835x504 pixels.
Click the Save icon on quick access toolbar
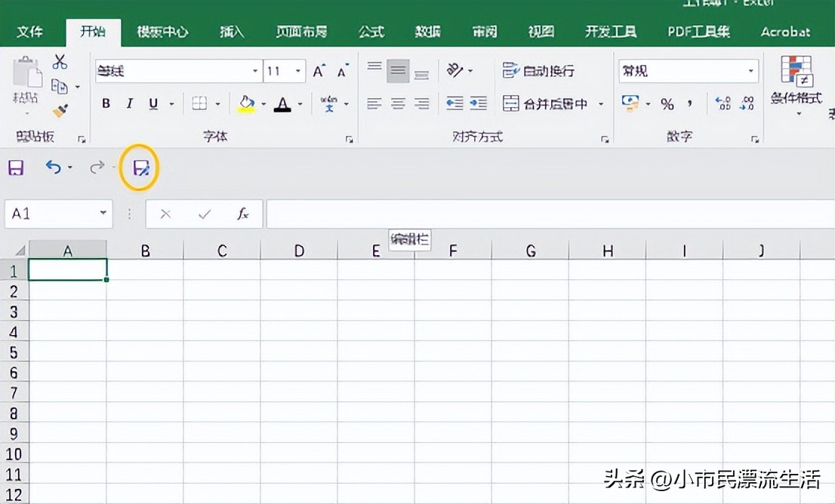pyautogui.click(x=15, y=167)
